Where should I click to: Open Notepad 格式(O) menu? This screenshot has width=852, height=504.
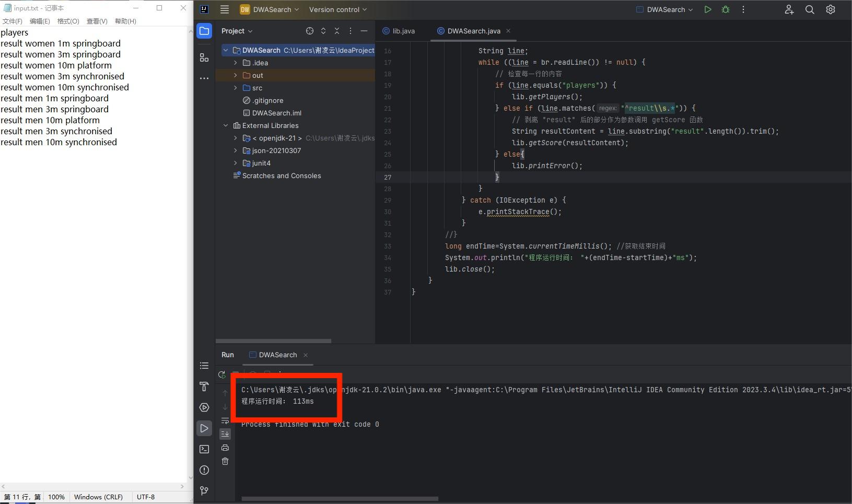click(x=68, y=21)
